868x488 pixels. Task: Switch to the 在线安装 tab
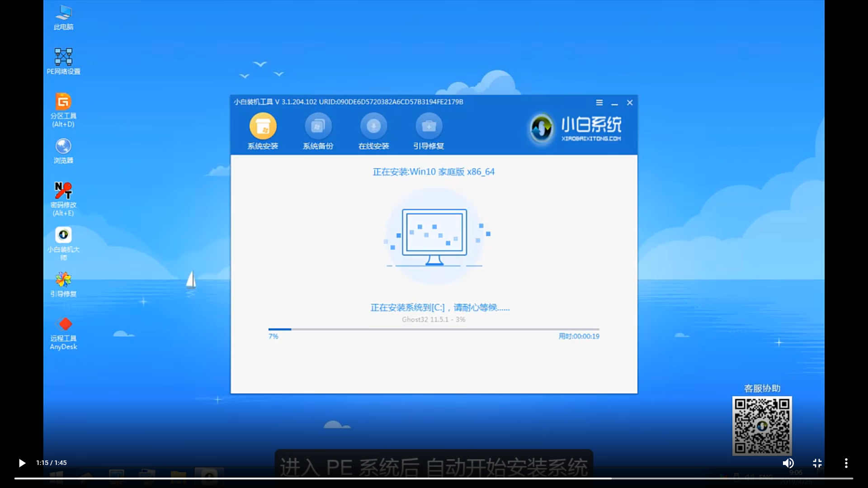point(373,131)
